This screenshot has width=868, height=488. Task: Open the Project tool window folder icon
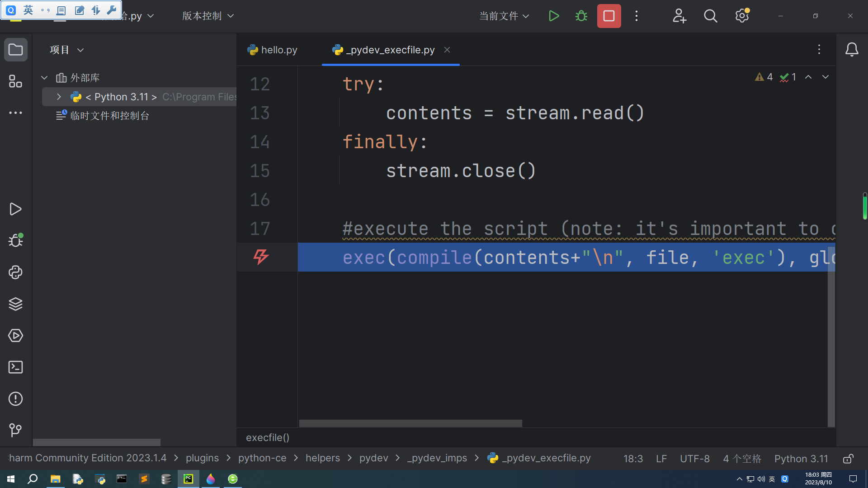point(16,50)
